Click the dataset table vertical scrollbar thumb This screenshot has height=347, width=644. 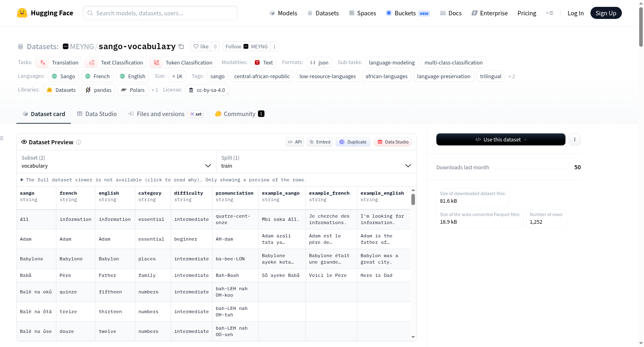click(413, 199)
